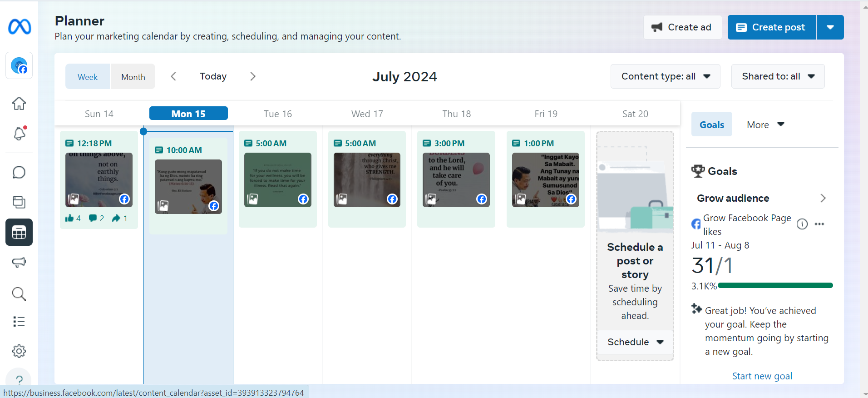Click the Jul 11 - Aug 8 date range
The height and width of the screenshot is (398, 868).
[720, 245]
